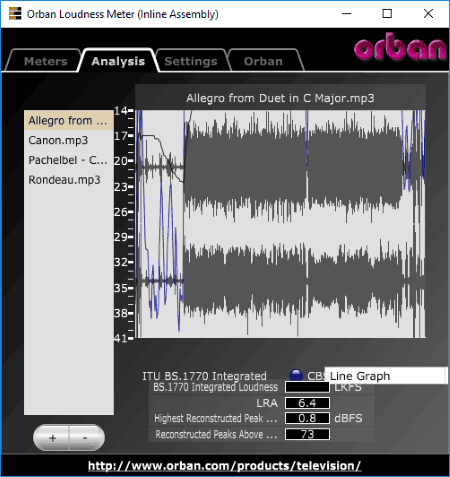Minimize the Orban Loudness Meter window
Image resolution: width=450 pixels, height=477 pixels.
[347, 14]
